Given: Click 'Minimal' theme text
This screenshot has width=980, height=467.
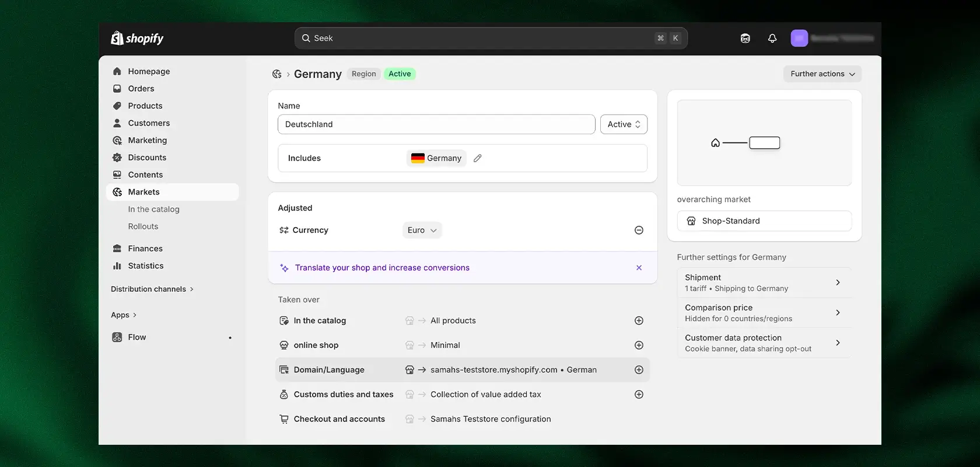Looking at the screenshot, I should [x=445, y=345].
